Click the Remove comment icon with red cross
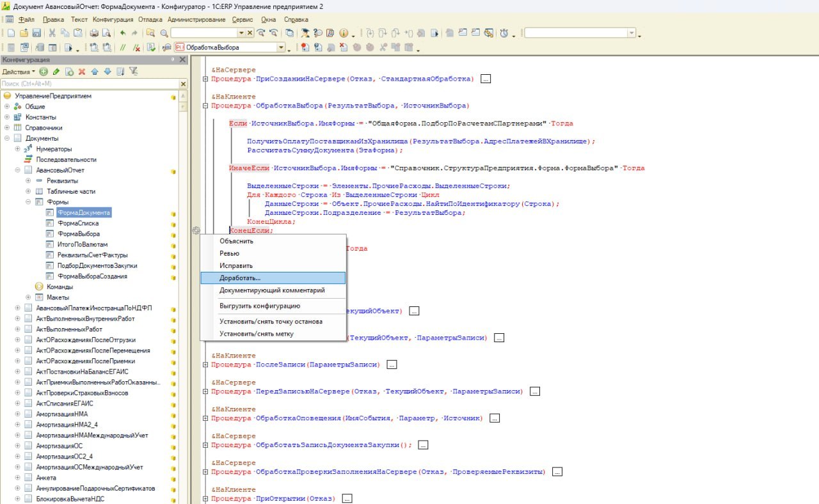 [x=136, y=47]
